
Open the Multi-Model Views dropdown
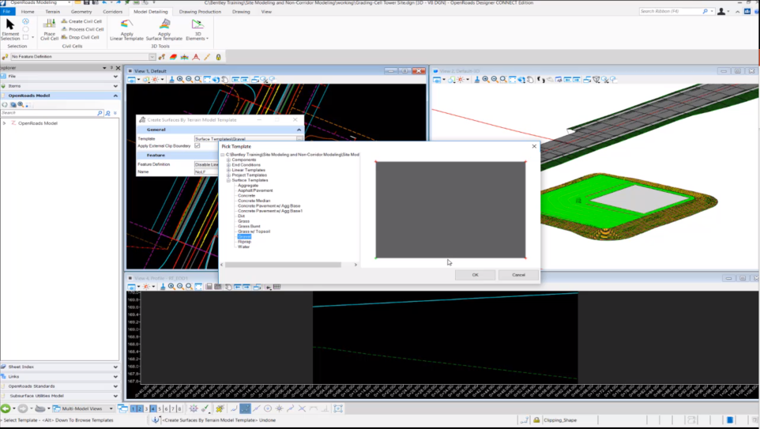coord(111,409)
